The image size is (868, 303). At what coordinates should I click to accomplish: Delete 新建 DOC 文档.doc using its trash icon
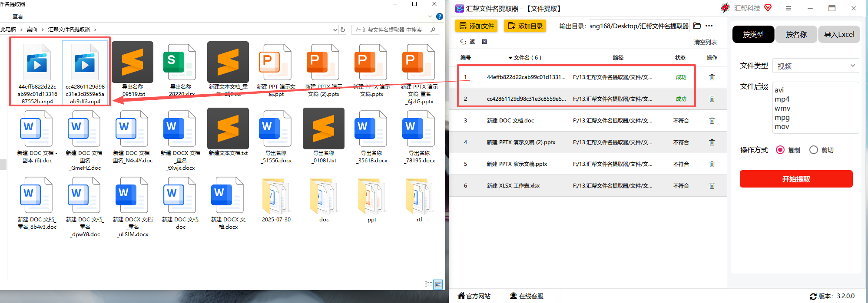[712, 121]
